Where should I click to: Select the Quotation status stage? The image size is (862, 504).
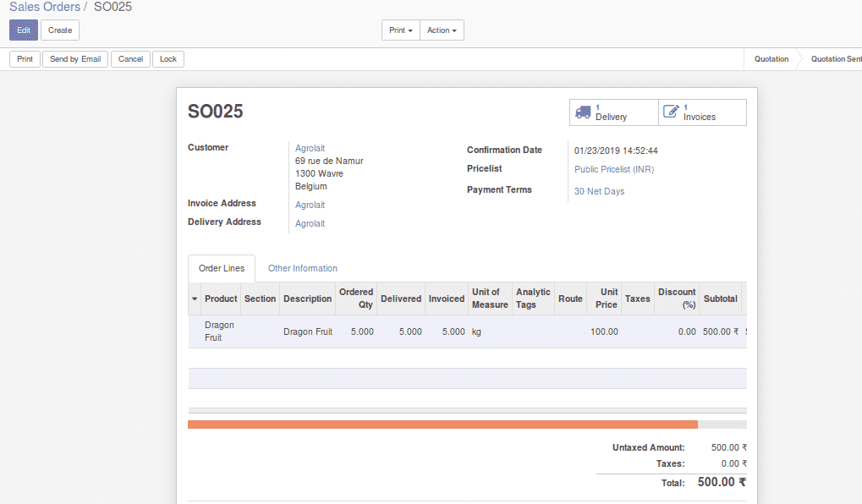(771, 59)
